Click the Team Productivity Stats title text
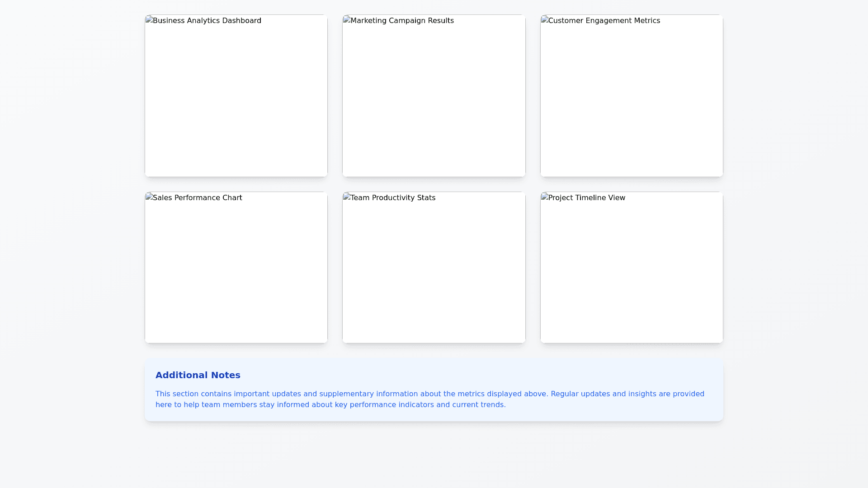 393,198
